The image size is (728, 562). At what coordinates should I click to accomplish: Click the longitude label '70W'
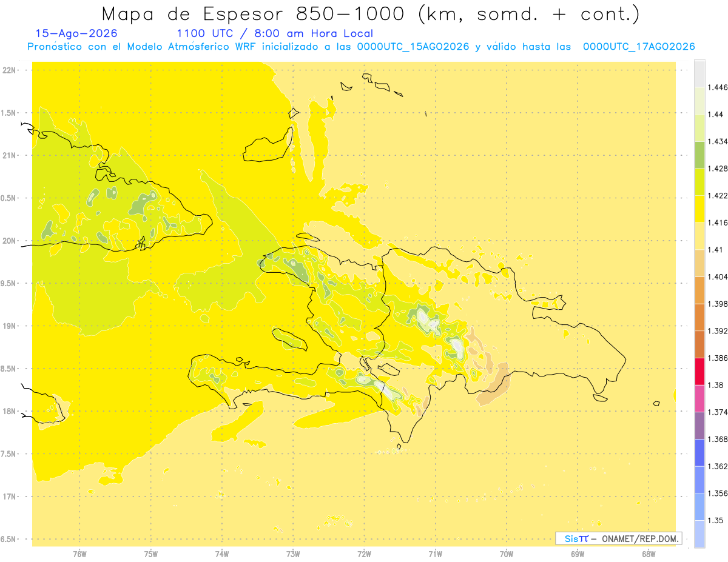507,554
